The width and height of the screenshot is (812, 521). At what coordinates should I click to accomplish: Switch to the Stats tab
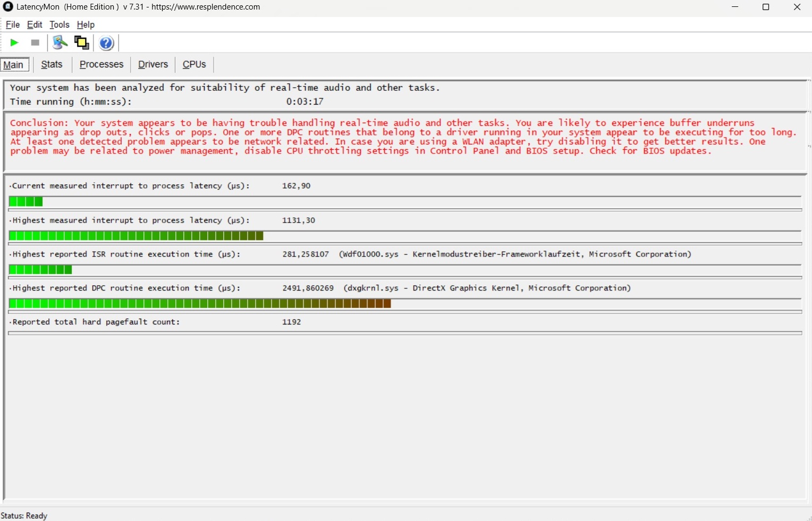coord(52,64)
